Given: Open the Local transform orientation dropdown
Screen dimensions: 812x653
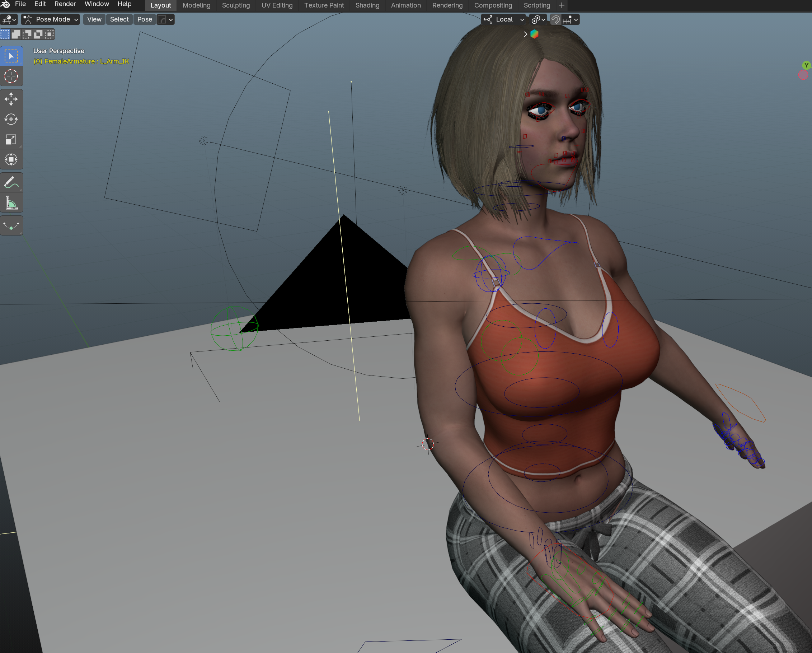Looking at the screenshot, I should click(504, 19).
